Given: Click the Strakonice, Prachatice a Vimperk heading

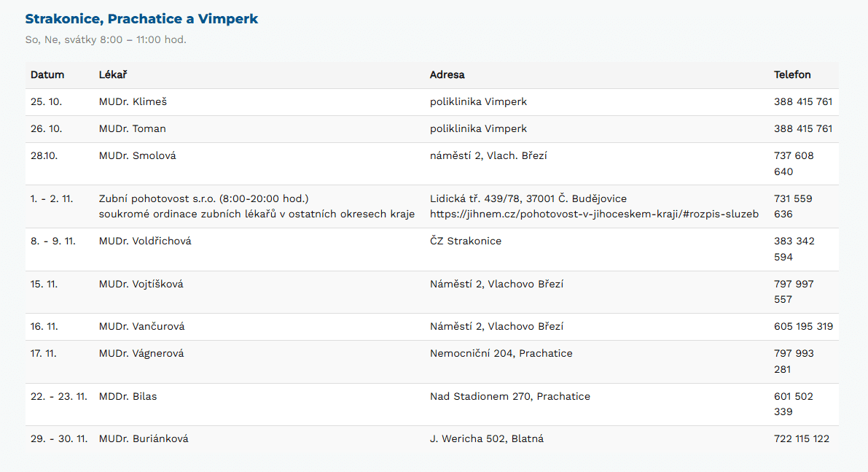Looking at the screenshot, I should tap(141, 19).
